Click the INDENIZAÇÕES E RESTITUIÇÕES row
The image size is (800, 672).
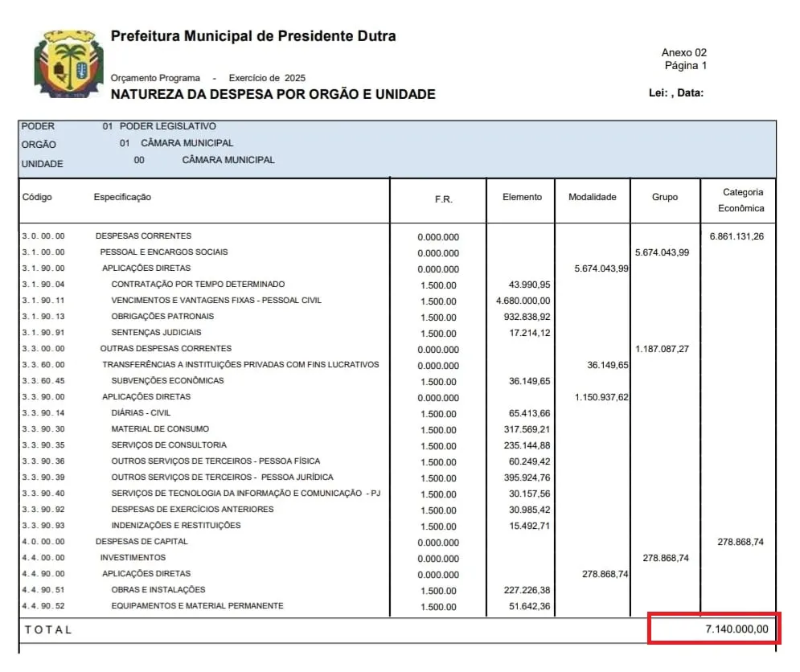176,526
